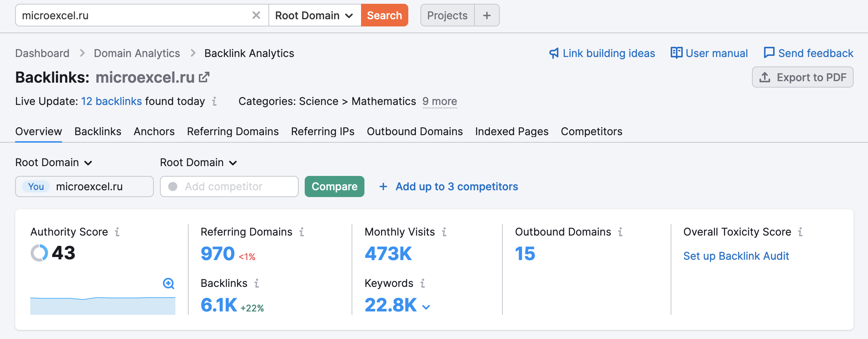
Task: Switch to the Referring Domains tab
Action: 232,131
